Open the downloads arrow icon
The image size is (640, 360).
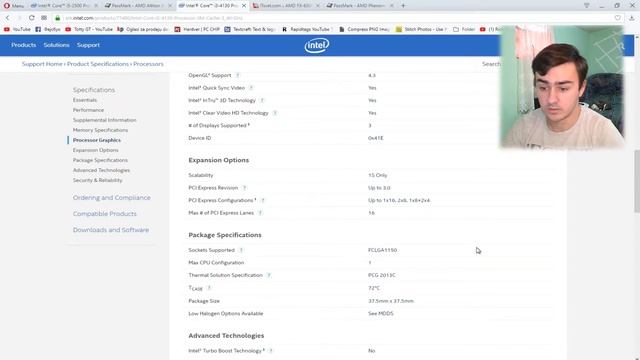(x=631, y=18)
